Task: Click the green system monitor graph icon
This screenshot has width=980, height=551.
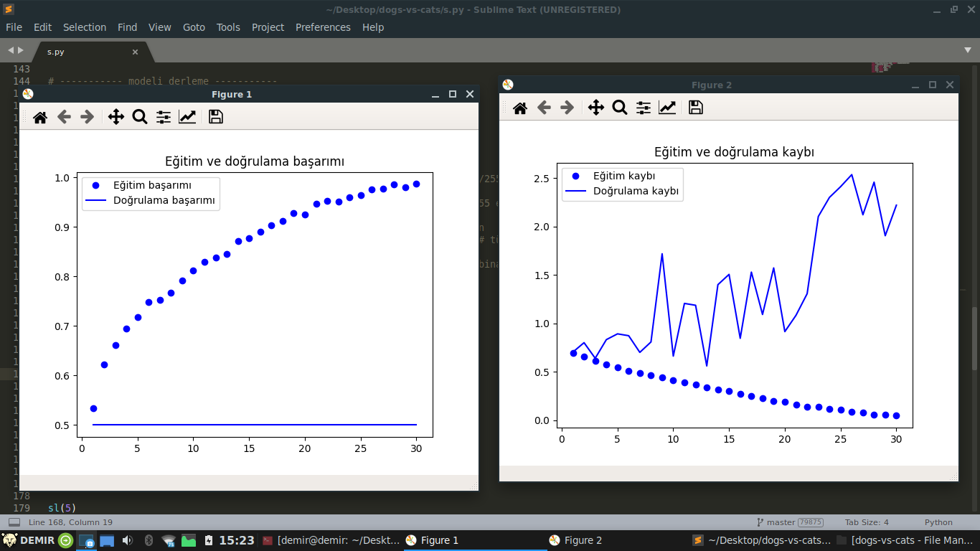Action: click(x=188, y=540)
